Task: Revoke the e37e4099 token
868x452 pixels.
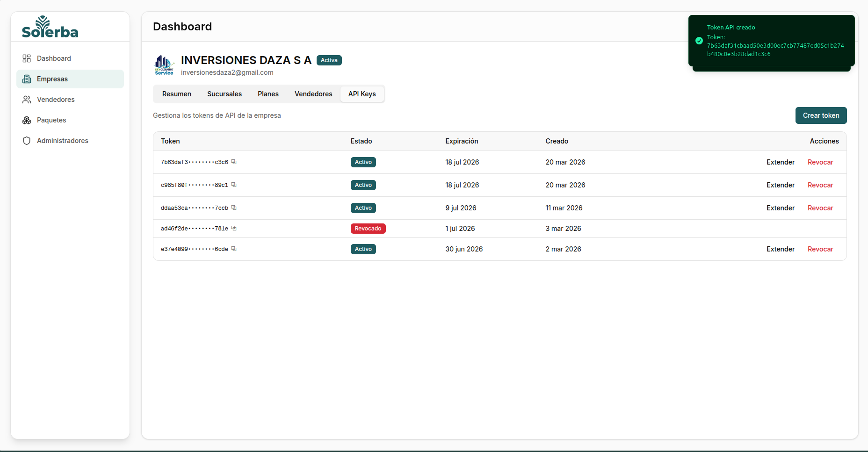Action: coord(820,249)
